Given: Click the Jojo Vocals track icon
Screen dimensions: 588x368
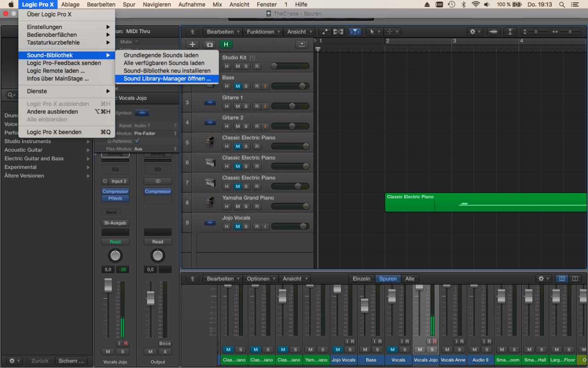Looking at the screenshot, I should [x=210, y=223].
